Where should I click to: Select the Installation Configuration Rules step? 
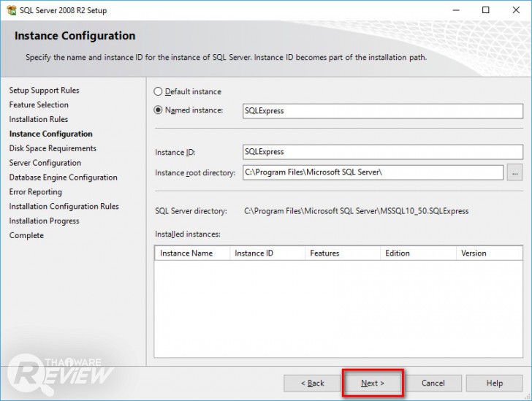pos(64,207)
